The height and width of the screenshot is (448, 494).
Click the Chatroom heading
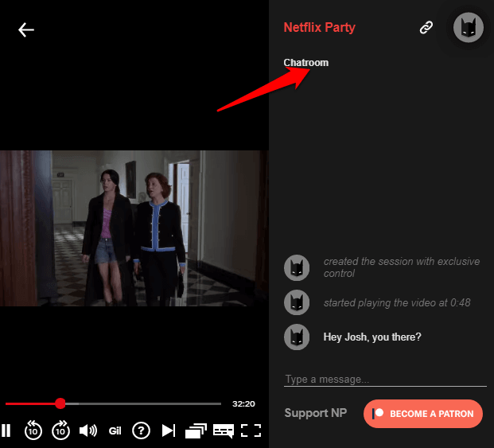point(306,62)
